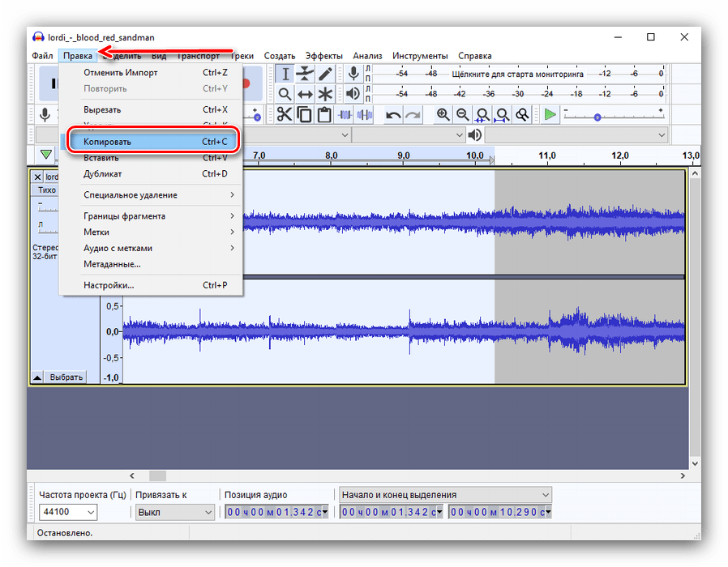
Task: Click the horizontal scrollbar thumb
Action: tap(157, 475)
